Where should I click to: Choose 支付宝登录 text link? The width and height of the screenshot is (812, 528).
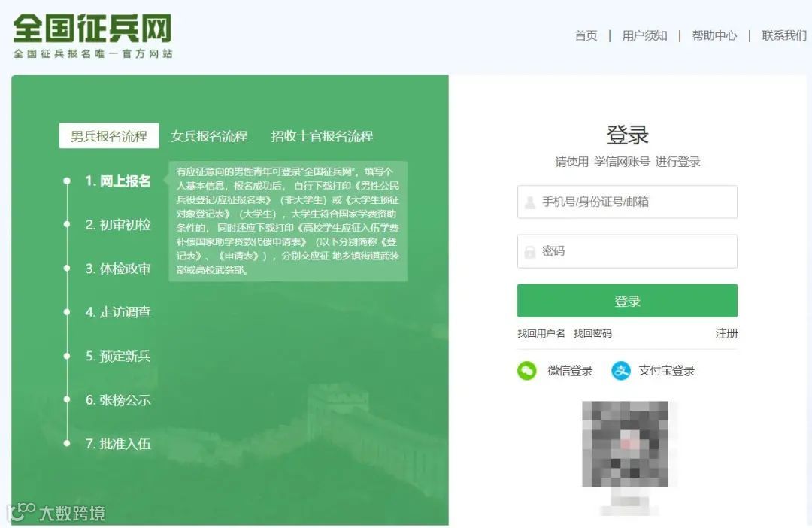click(666, 371)
